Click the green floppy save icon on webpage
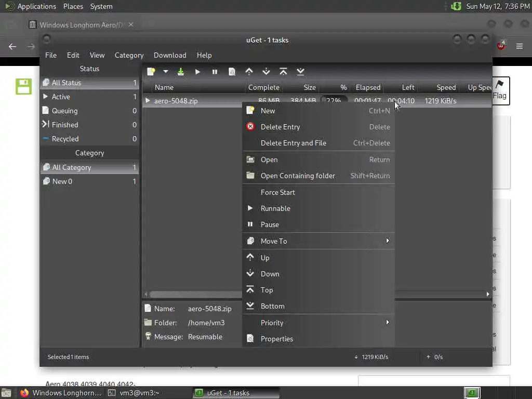Screen dimensions: 532x399 (23, 86)
